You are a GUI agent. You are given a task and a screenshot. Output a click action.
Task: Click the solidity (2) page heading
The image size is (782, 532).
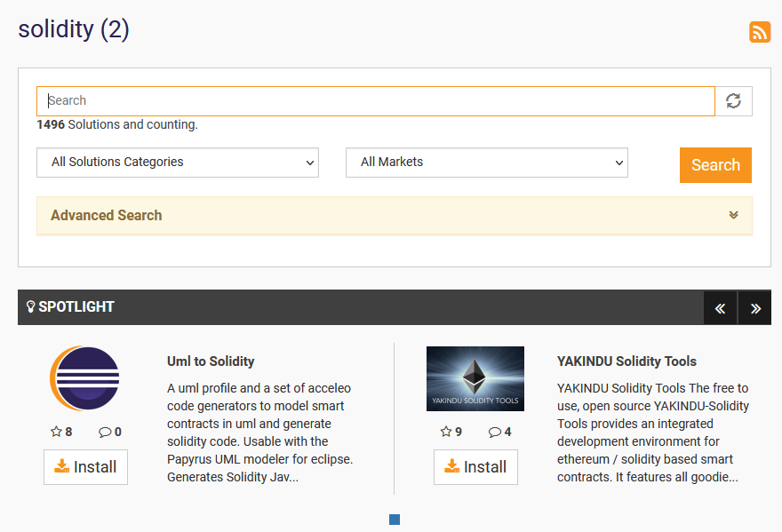pyautogui.click(x=74, y=29)
